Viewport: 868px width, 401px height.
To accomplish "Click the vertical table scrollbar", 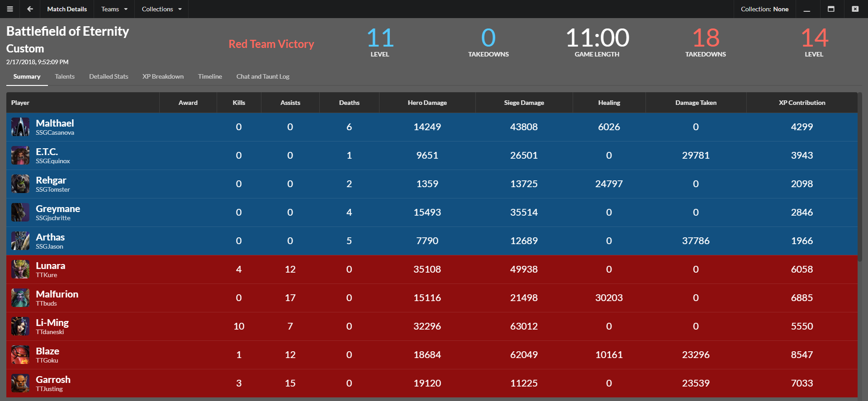I will (860, 177).
